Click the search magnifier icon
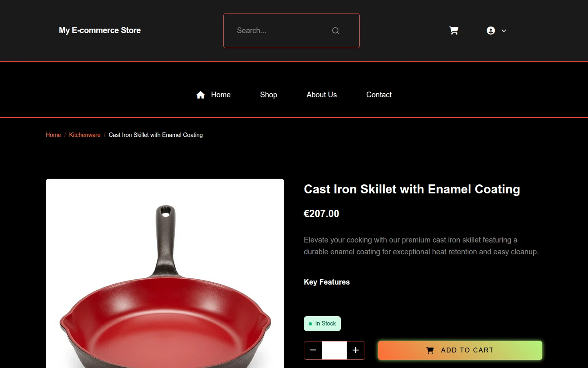The image size is (588, 368). tap(336, 31)
